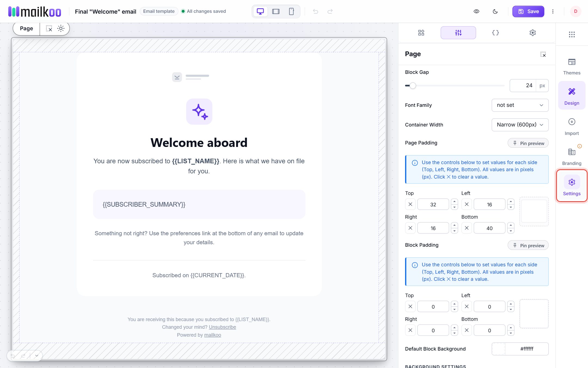This screenshot has height=368, width=588.
Task: Open Branding in right sidebar
Action: [x=572, y=157]
